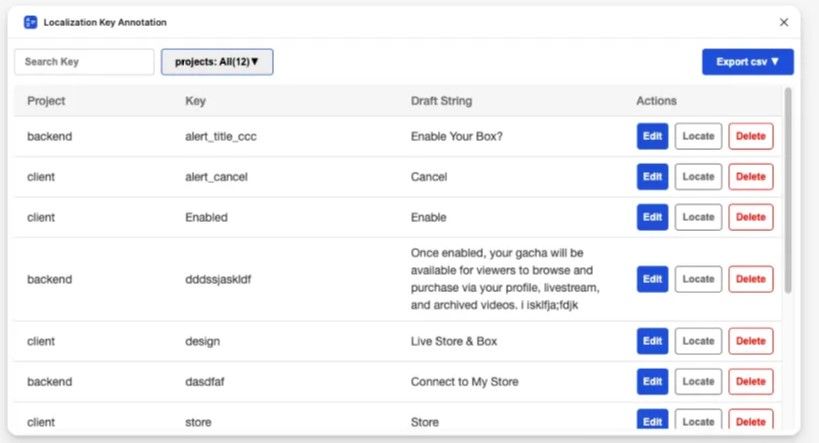819x443 pixels.
Task: Click the Localization Key Annotation app icon
Action: [x=30, y=22]
